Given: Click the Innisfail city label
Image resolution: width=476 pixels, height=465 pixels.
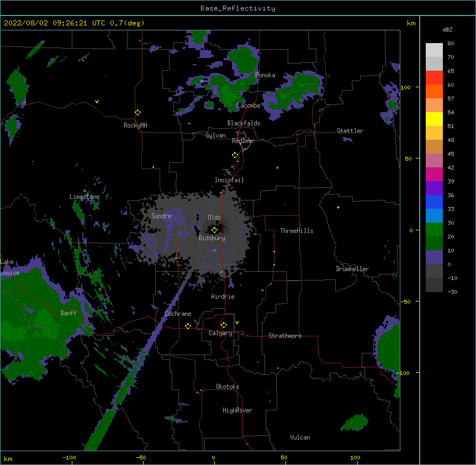Looking at the screenshot, I should 229,180.
